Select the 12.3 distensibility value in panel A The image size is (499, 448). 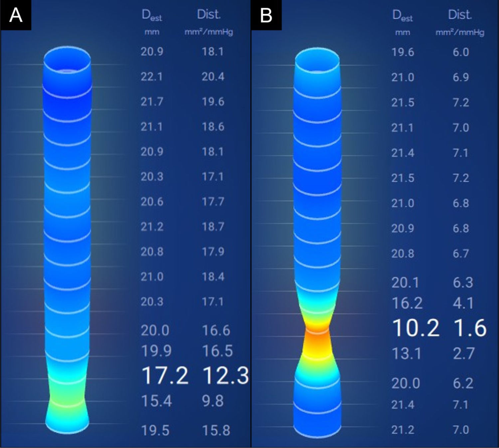point(226,376)
